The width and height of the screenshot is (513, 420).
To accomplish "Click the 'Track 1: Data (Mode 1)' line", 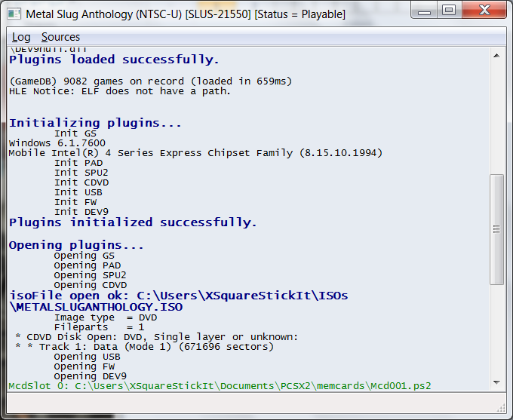I will (144, 347).
